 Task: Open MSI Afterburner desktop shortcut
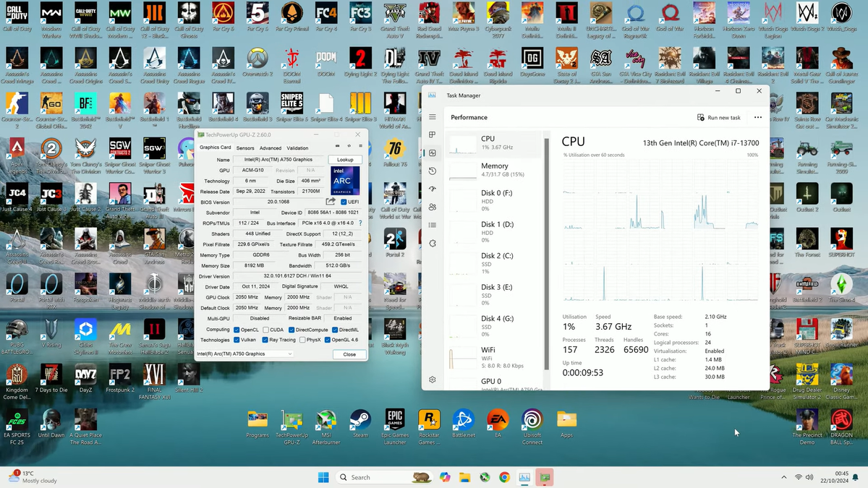coord(326,426)
